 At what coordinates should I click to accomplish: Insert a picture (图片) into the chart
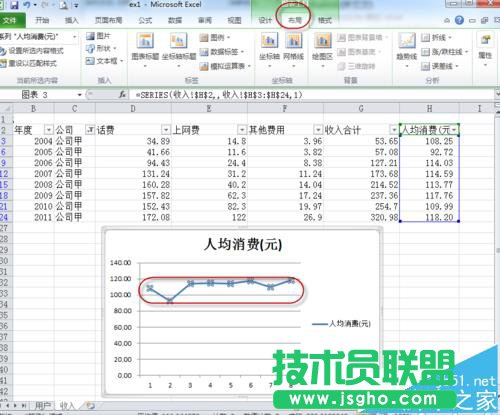(x=99, y=36)
